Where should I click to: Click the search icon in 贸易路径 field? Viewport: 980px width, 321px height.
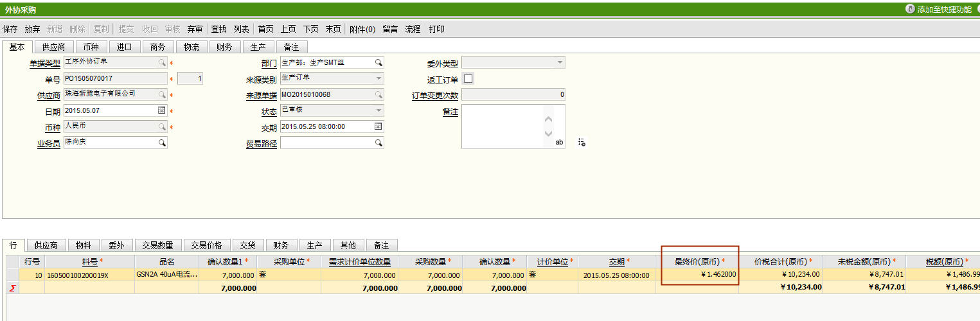379,143
